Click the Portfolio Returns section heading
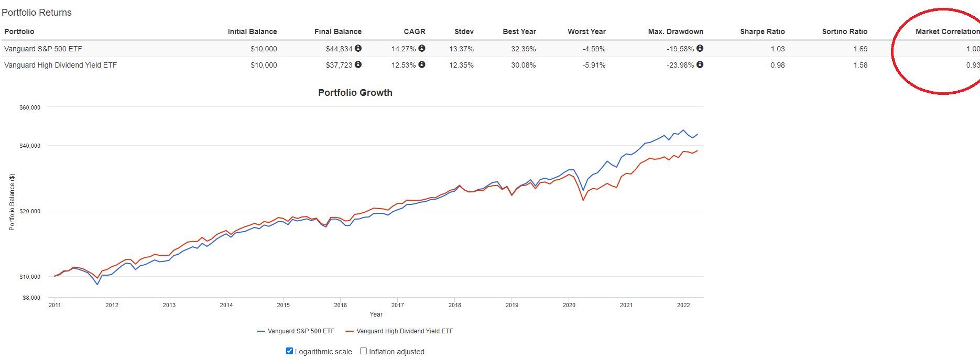Viewport: 980px width, 359px height. point(37,13)
